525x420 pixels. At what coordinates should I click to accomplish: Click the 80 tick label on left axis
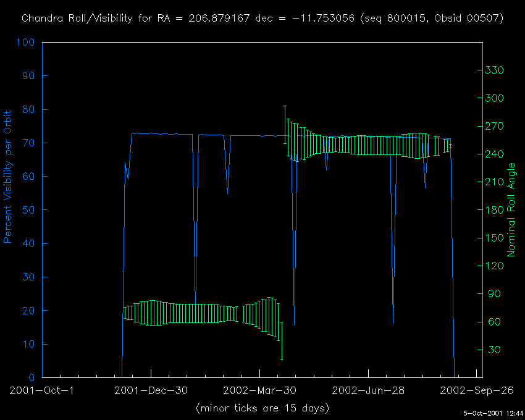click(x=29, y=110)
